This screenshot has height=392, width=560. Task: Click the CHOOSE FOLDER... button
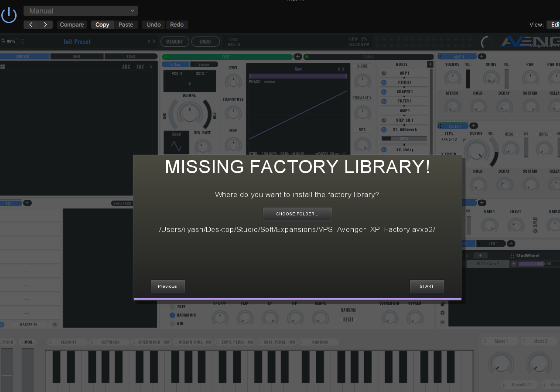tap(297, 214)
